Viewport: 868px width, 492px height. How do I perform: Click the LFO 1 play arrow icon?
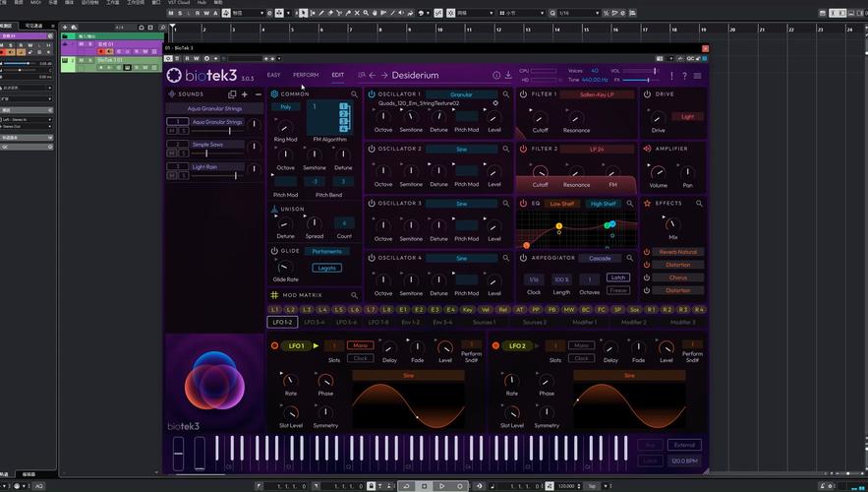pos(317,345)
